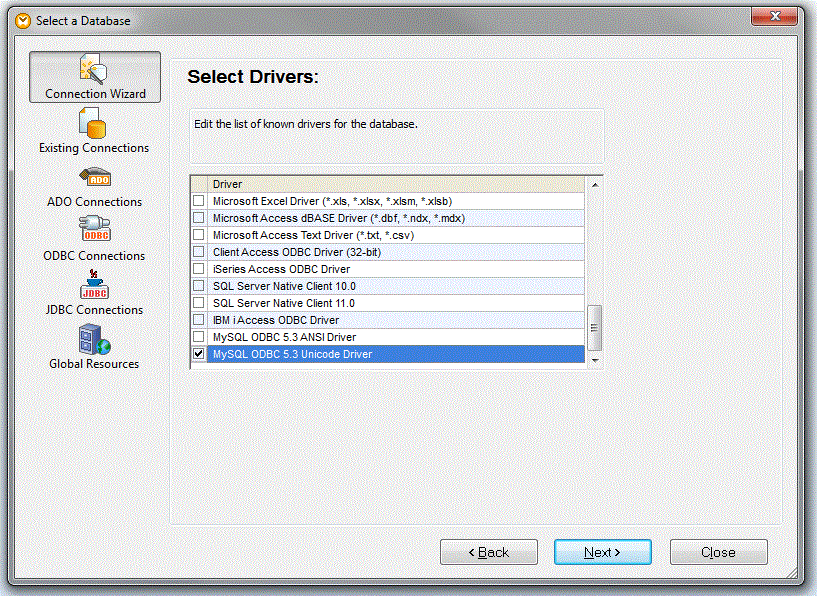Click the app icon in title bar
The width and height of the screenshot is (817, 596).
coord(23,21)
